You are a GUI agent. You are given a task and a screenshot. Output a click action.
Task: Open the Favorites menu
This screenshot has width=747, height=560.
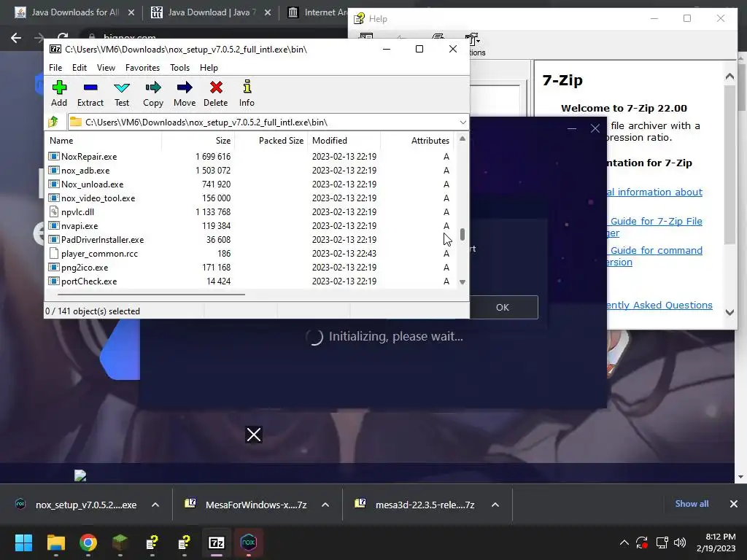click(x=142, y=68)
